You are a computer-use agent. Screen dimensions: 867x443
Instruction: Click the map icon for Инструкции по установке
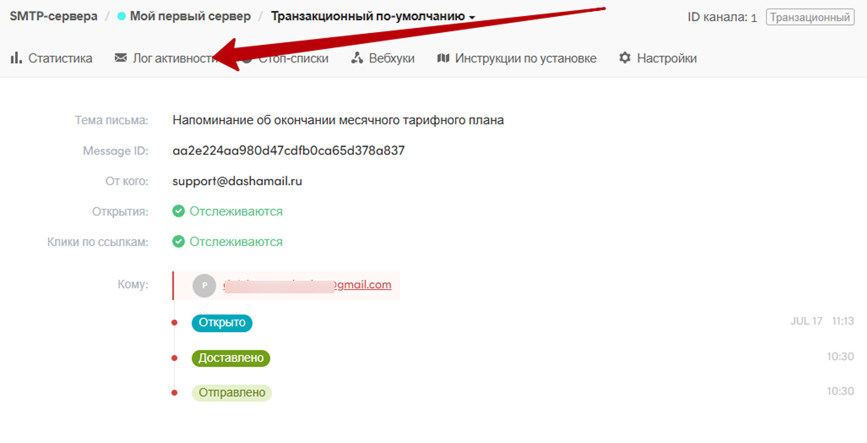444,58
